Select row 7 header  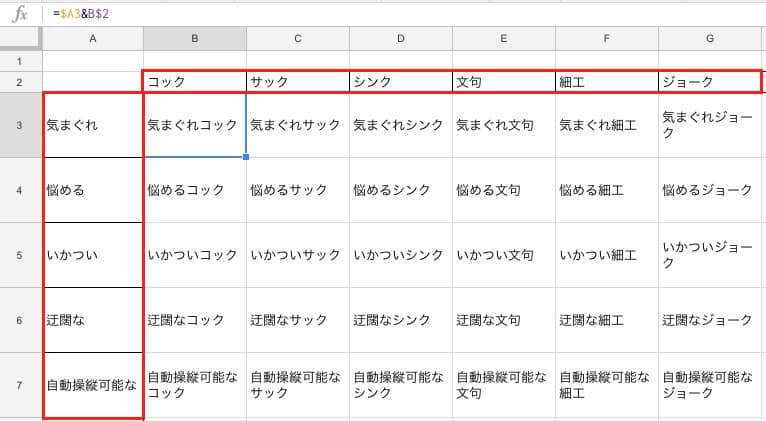pos(21,385)
